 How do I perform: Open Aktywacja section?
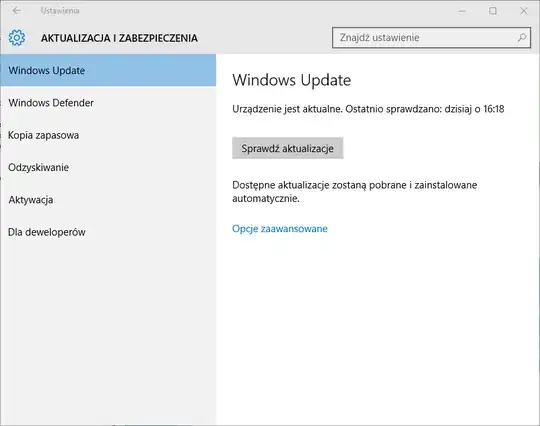[x=108, y=200]
